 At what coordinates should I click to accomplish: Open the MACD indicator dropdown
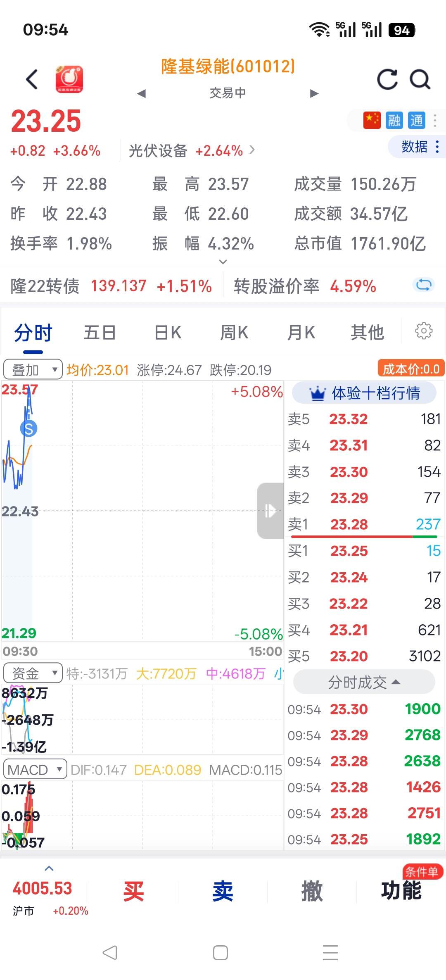click(x=35, y=769)
